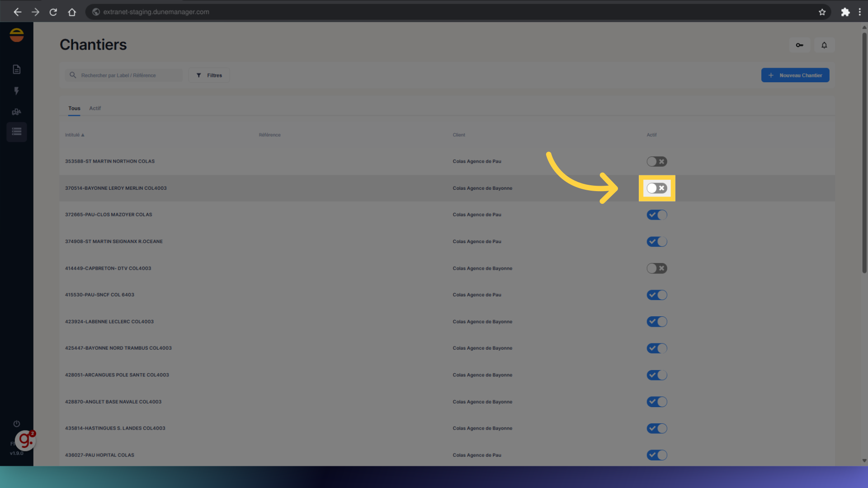Open browser extensions puzzle icon

point(845,12)
